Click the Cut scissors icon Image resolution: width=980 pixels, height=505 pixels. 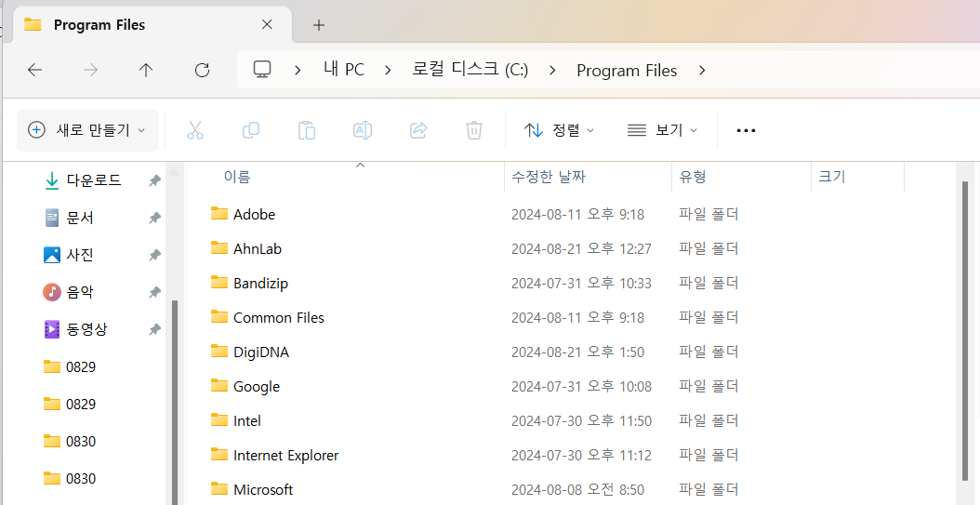(x=195, y=130)
